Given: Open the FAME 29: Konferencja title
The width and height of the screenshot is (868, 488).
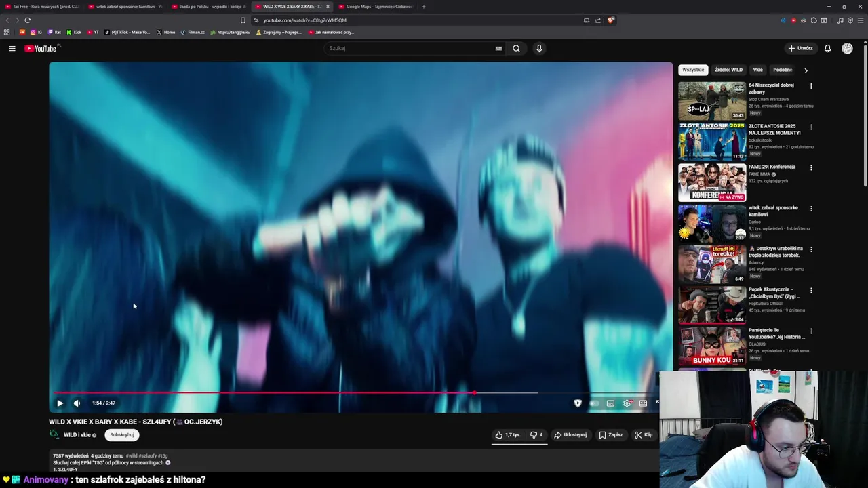Looking at the screenshot, I should (x=772, y=167).
